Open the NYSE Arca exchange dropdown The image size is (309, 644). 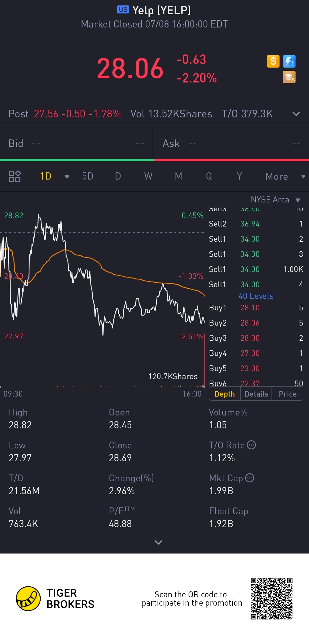275,200
